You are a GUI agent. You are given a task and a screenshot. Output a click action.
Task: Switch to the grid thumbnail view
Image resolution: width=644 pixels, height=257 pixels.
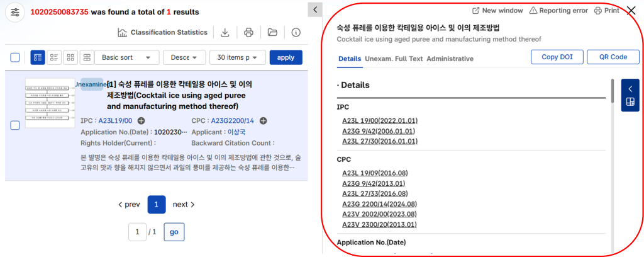pyautogui.click(x=70, y=57)
